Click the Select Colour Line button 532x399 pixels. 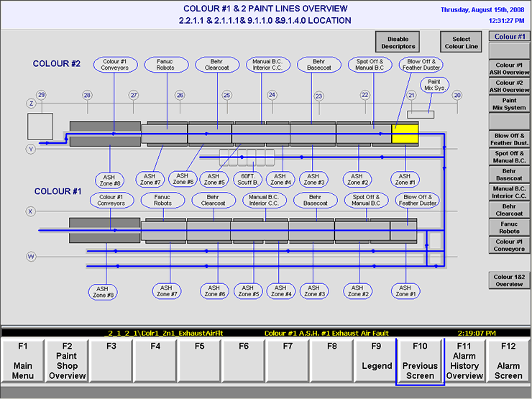[462, 42]
